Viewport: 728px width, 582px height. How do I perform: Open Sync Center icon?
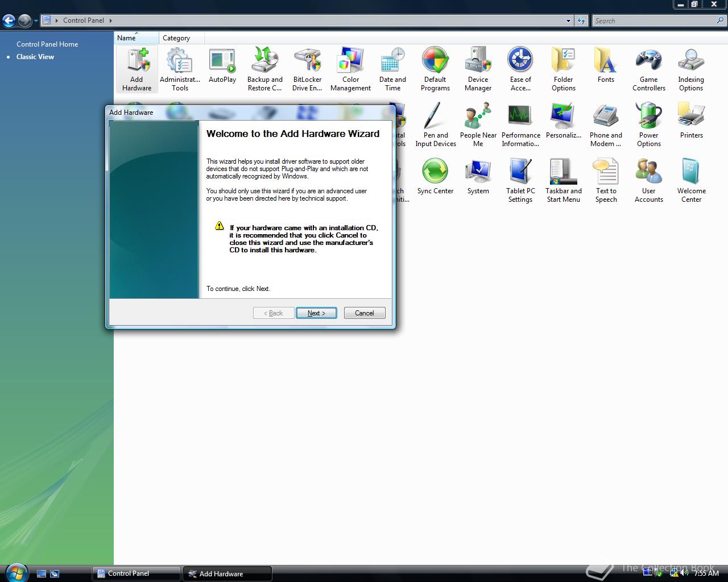pyautogui.click(x=436, y=176)
